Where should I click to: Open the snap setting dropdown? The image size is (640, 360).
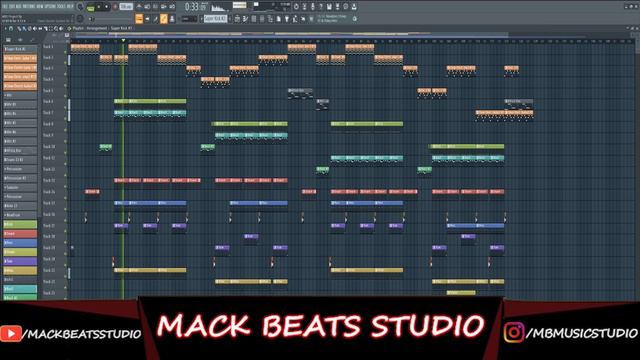point(188,19)
